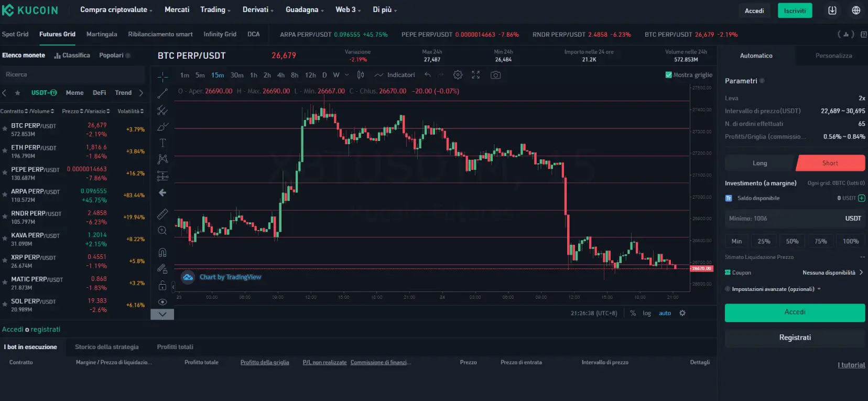Switch to the Infinity Grid tab
The width and height of the screenshot is (868, 401).
(220, 34)
